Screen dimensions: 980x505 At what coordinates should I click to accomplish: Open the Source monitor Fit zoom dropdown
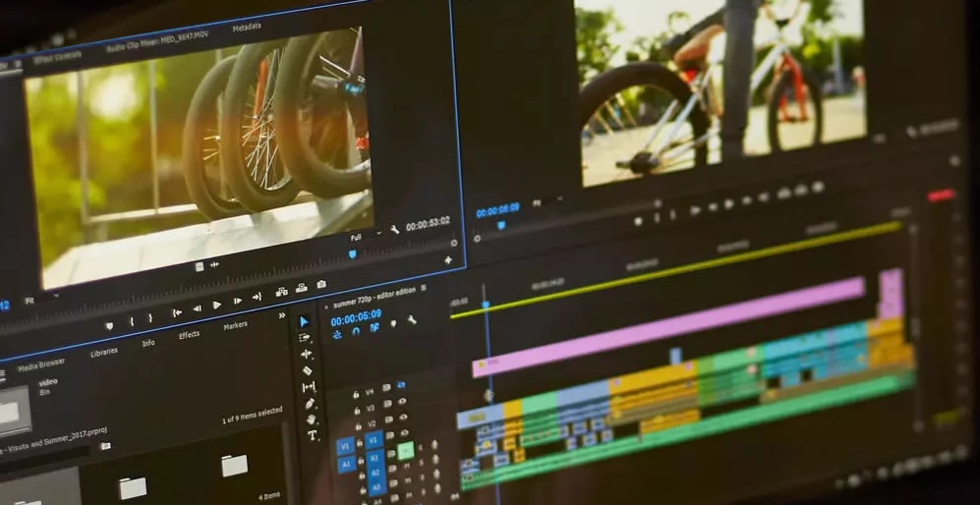40,299
